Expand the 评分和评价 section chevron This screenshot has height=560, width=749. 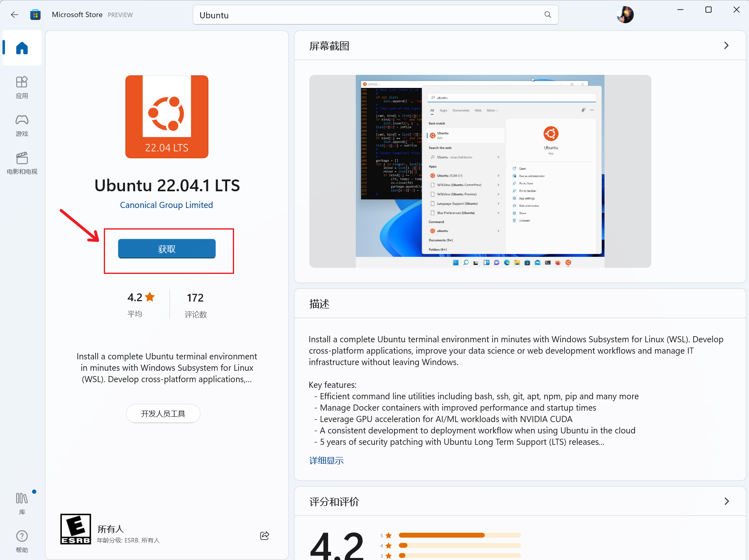click(726, 501)
